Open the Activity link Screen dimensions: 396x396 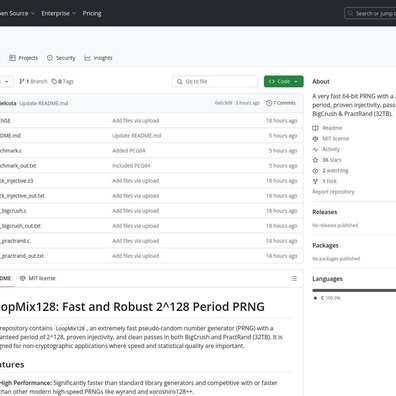coord(331,149)
